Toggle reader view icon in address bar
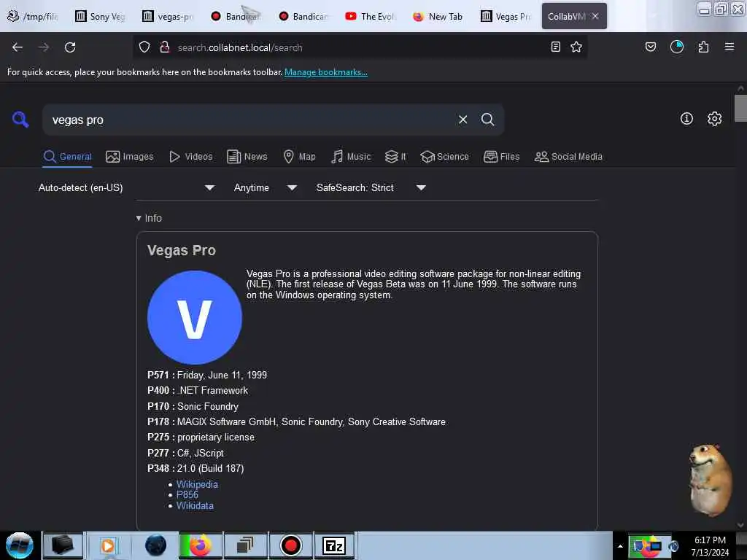 [x=555, y=47]
